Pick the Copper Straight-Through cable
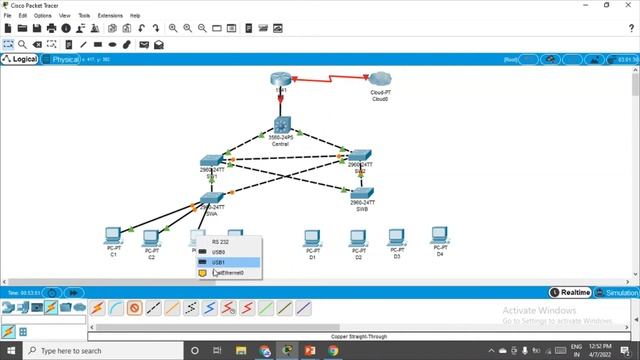640x360 pixels. [x=135, y=308]
